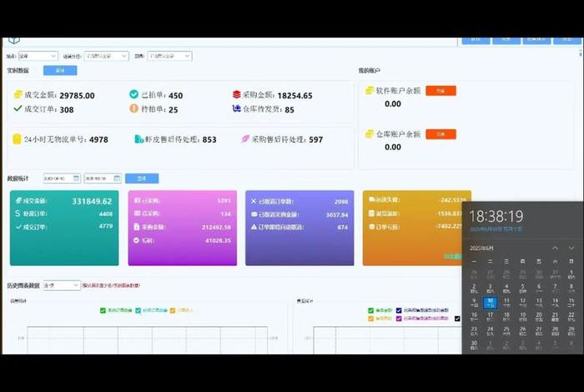This screenshot has height=392, width=584.
Task: Click the orange button beside 仓库账户余额
Action: pos(441,134)
